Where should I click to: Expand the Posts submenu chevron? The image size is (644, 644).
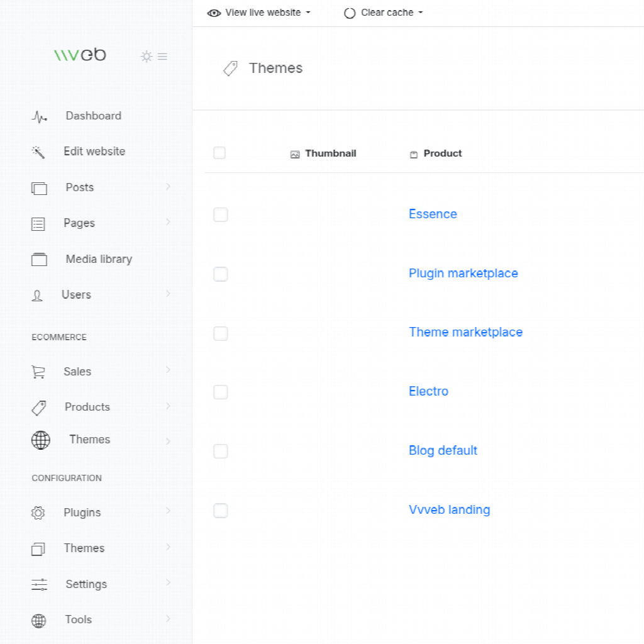(x=168, y=187)
